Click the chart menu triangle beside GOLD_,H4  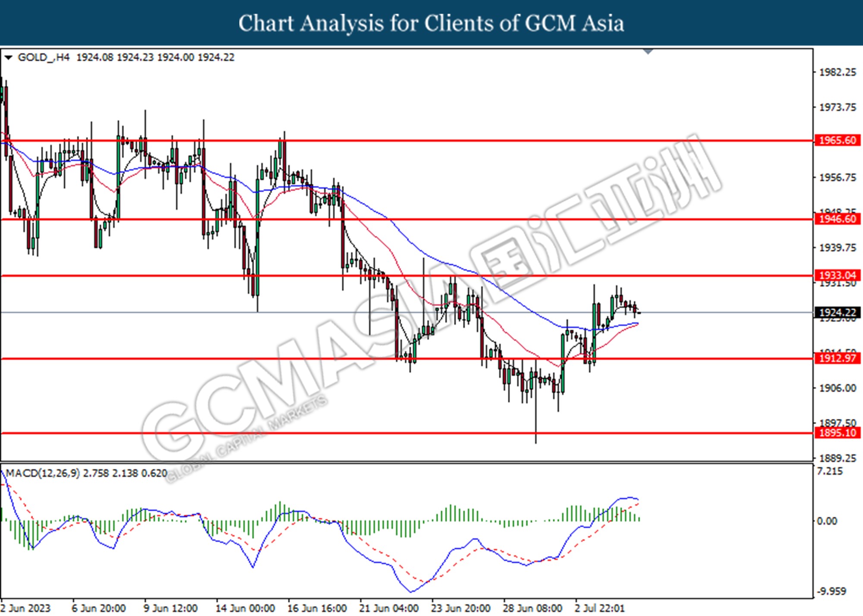tap(8, 57)
